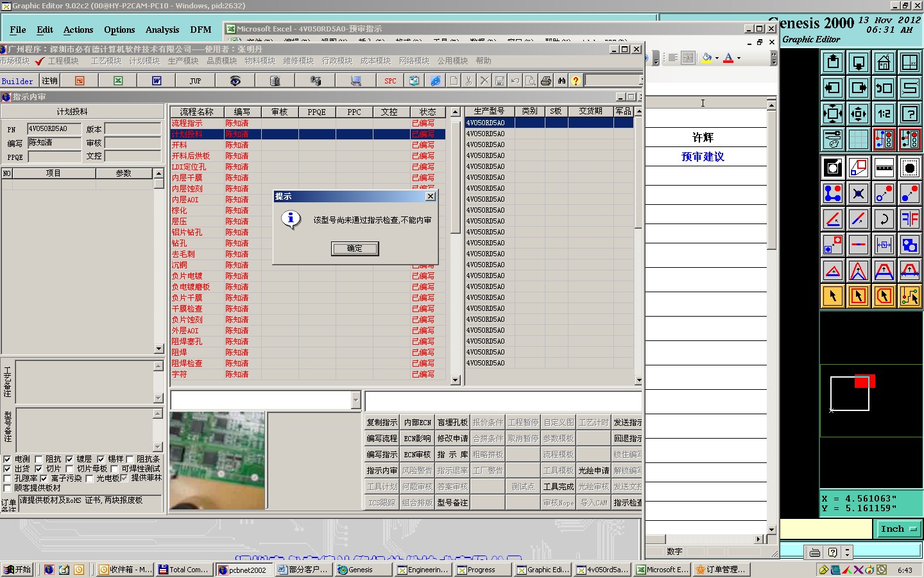Click the red SPC toolbar icon

click(390, 81)
